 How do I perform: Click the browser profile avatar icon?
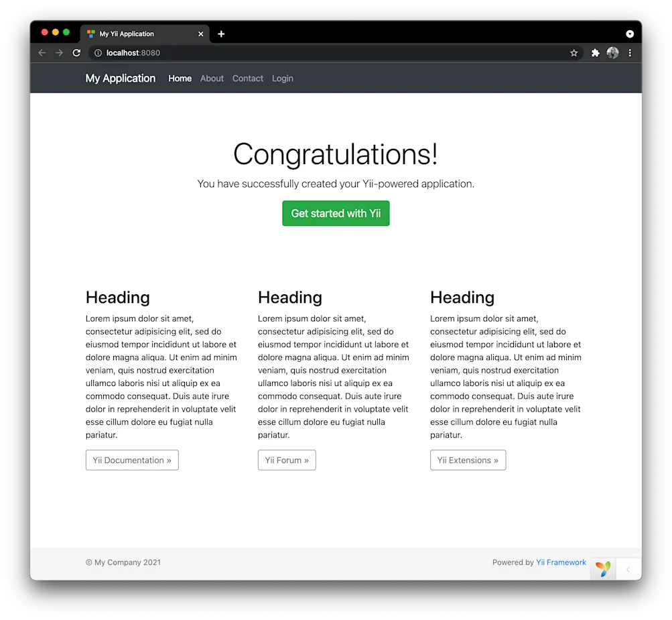(612, 52)
